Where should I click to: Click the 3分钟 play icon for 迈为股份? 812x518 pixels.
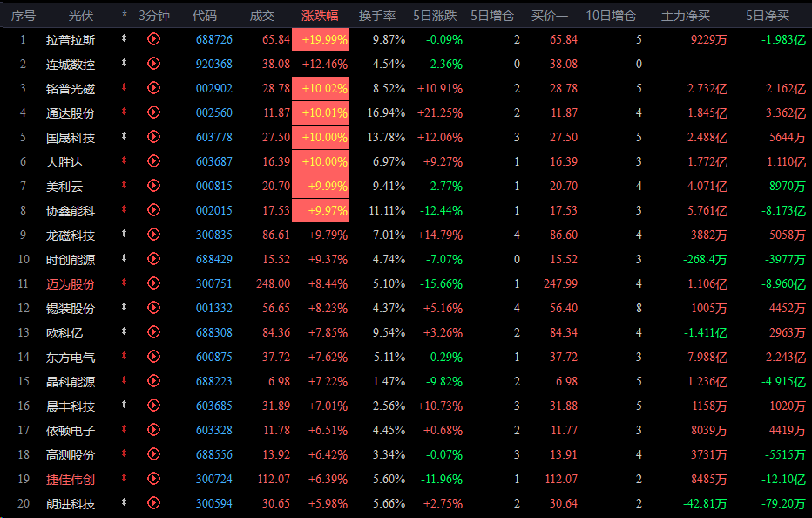click(154, 283)
